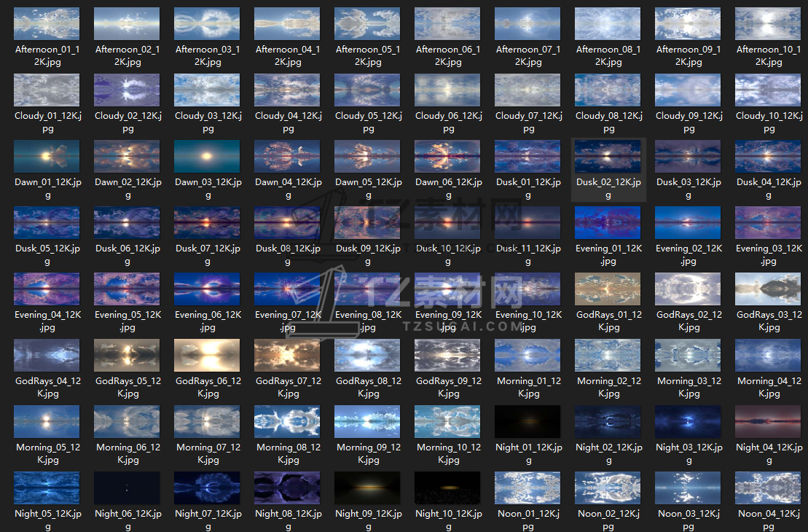Viewport: 808px width, 532px height.
Task: Click the Dusk_11_12K.jpg thumbnail
Action: tap(527, 223)
